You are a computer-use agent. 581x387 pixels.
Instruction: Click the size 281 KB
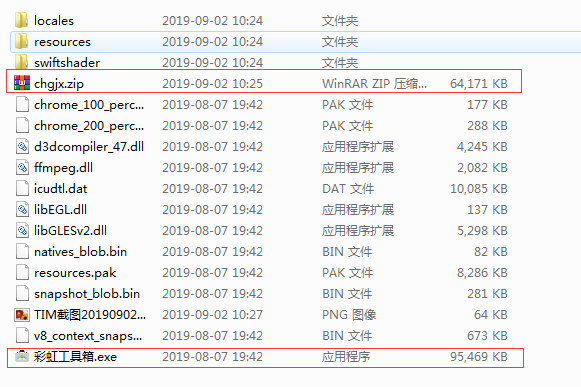487,294
